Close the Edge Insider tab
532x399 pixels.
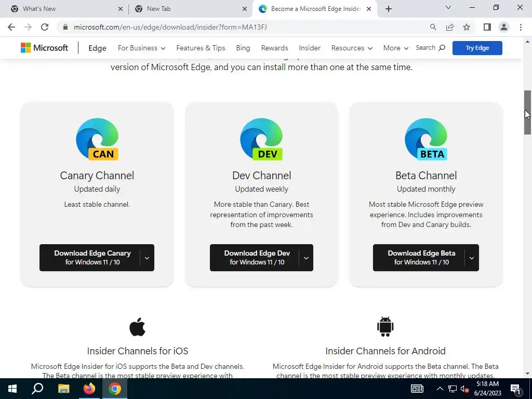pos(369,9)
